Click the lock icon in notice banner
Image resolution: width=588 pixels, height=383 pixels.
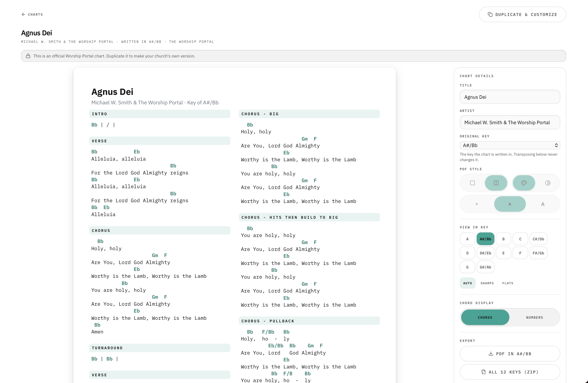(x=28, y=56)
